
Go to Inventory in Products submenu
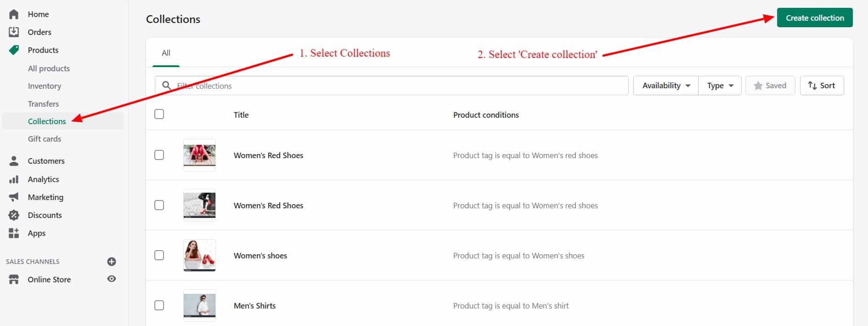pos(45,86)
